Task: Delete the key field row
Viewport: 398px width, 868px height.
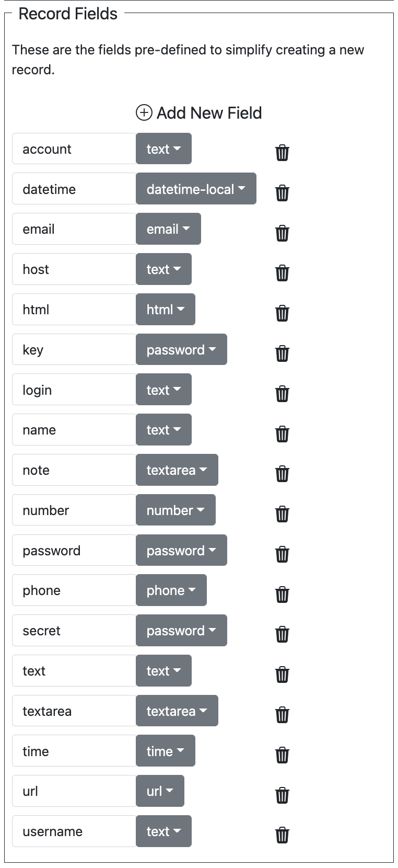Action: pyautogui.click(x=282, y=353)
